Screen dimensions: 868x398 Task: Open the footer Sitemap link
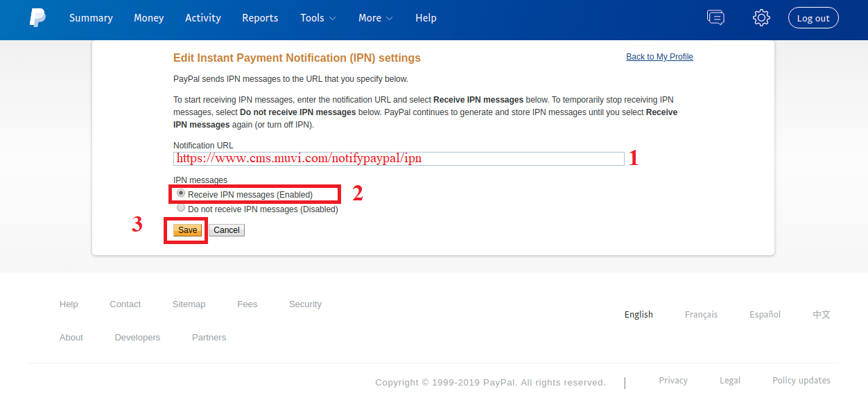pyautogui.click(x=189, y=304)
